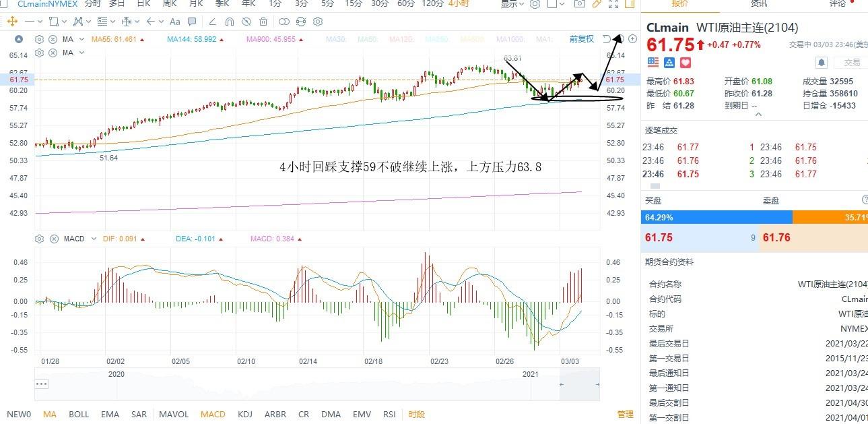Click the orange pencil draw icon

[x=597, y=4]
